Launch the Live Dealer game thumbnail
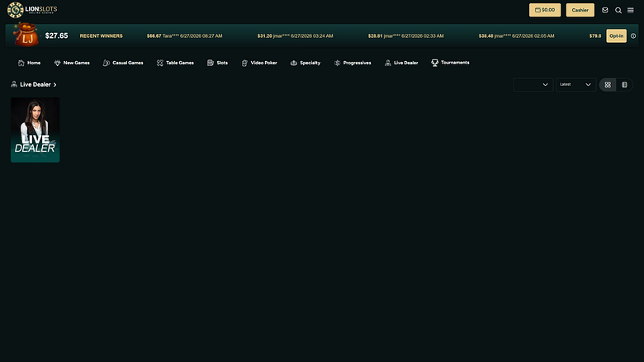Image resolution: width=644 pixels, height=362 pixels. pos(35,129)
